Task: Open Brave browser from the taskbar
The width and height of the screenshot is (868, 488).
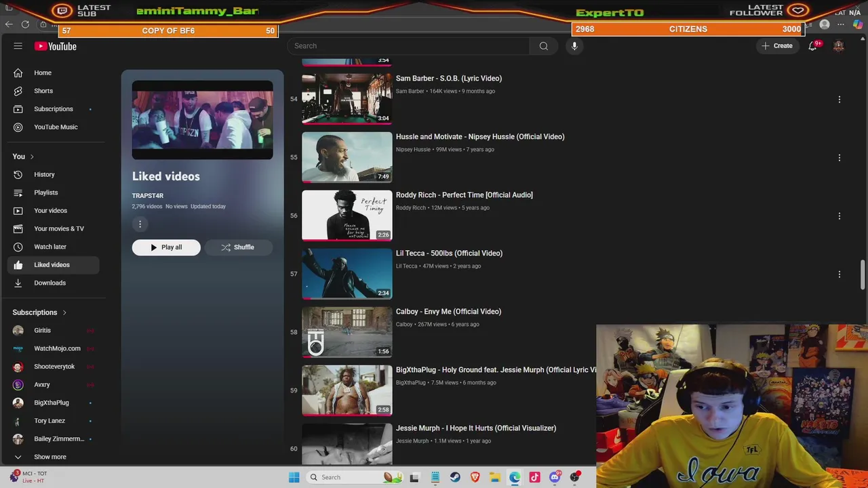Action: coord(475,477)
